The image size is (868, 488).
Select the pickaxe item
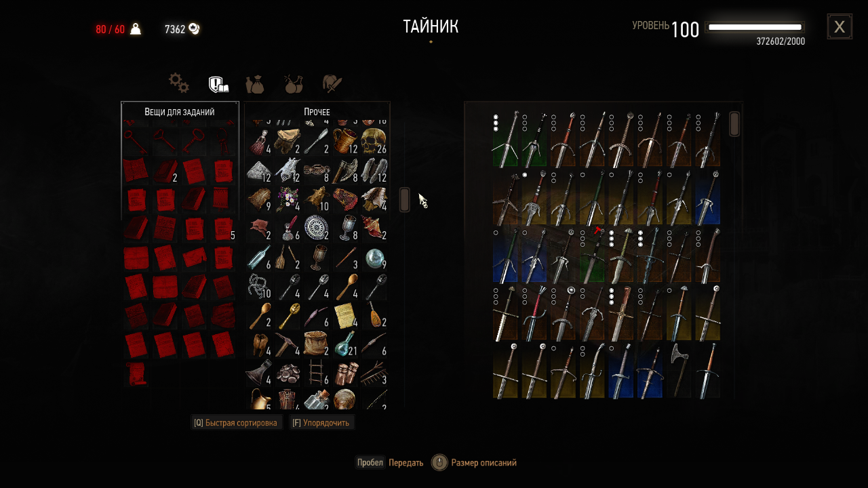click(x=288, y=344)
